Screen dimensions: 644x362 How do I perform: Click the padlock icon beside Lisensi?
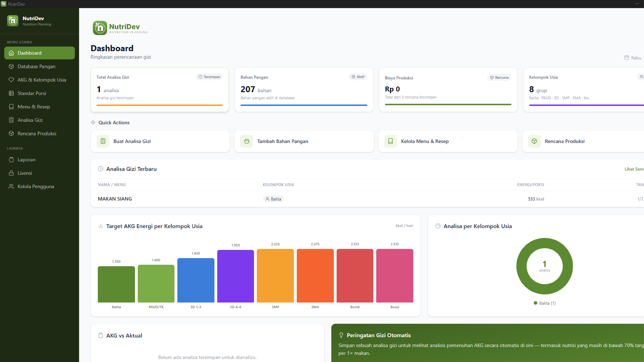pos(11,173)
